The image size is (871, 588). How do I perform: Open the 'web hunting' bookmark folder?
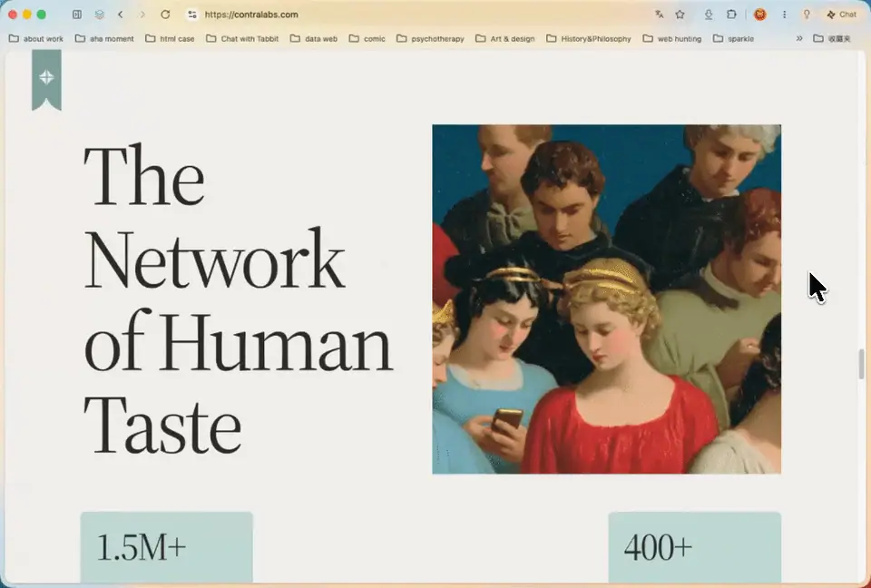(672, 38)
